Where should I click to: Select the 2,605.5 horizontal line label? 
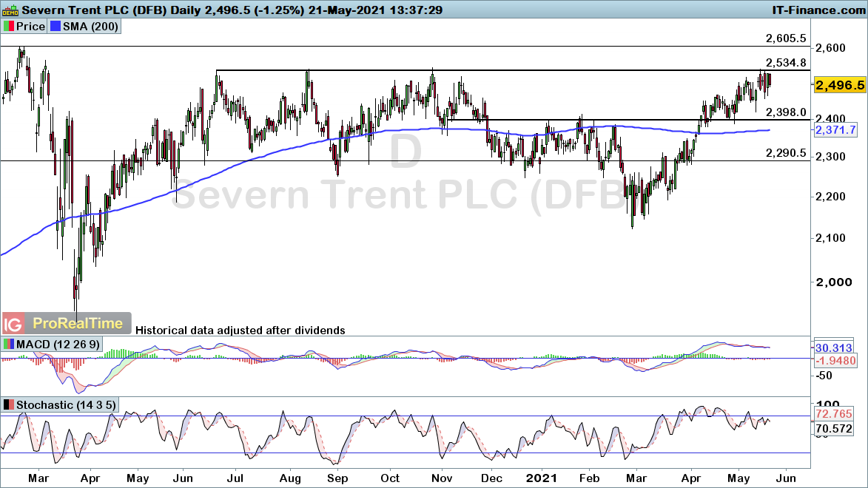pos(785,38)
